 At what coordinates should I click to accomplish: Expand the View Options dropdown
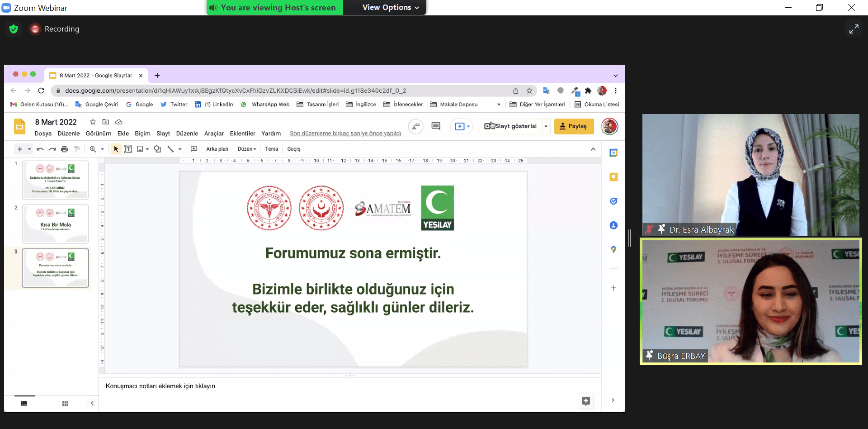tap(391, 7)
